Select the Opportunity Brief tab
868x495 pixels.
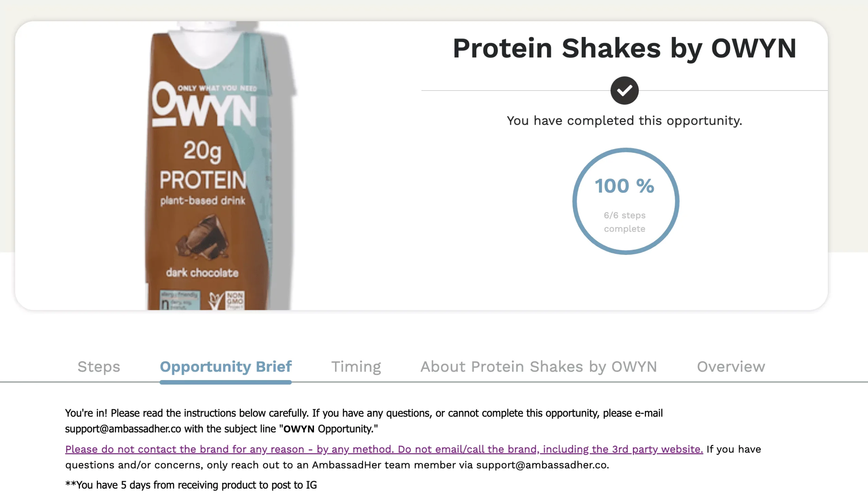click(x=225, y=367)
